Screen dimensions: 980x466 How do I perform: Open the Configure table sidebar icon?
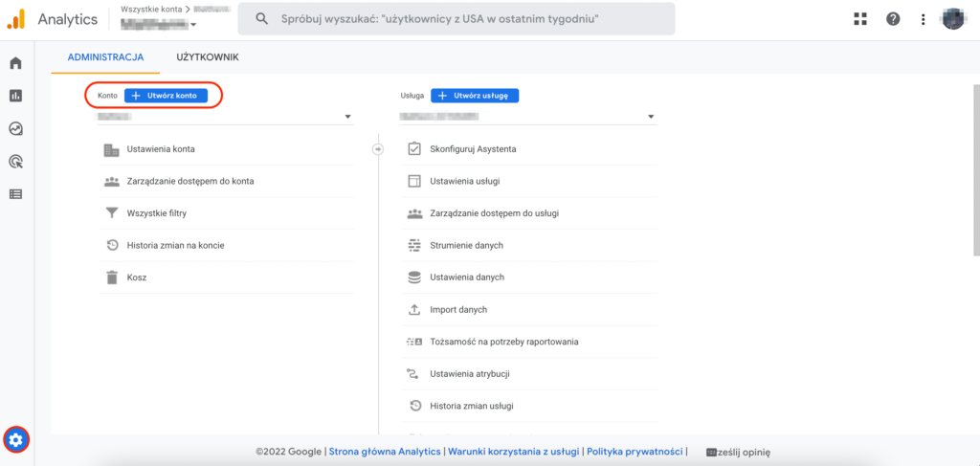click(x=15, y=194)
